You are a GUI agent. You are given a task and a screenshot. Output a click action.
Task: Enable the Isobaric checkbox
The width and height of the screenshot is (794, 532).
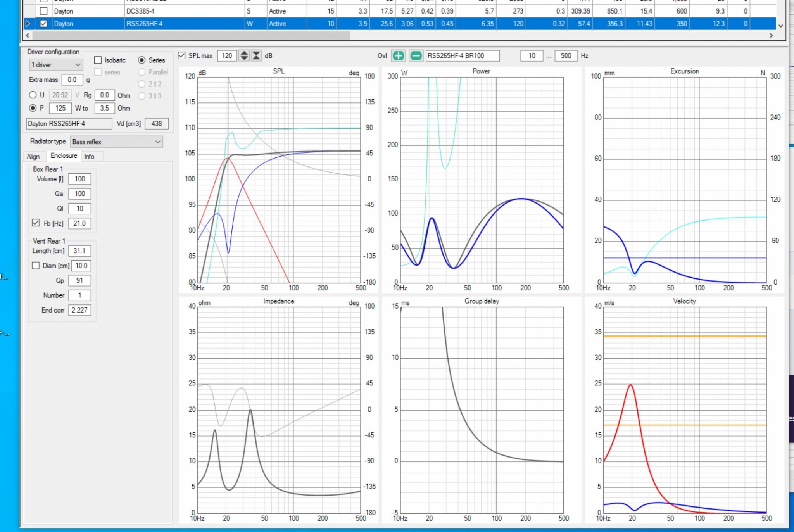click(98, 60)
